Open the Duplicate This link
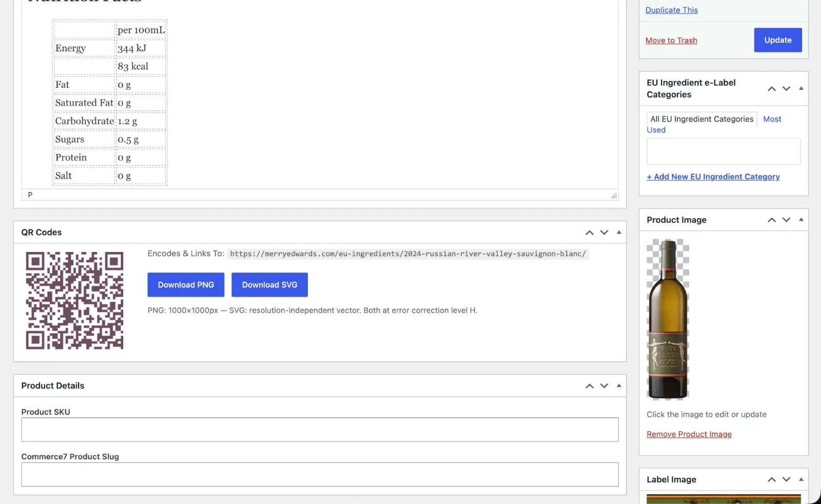 [672, 10]
